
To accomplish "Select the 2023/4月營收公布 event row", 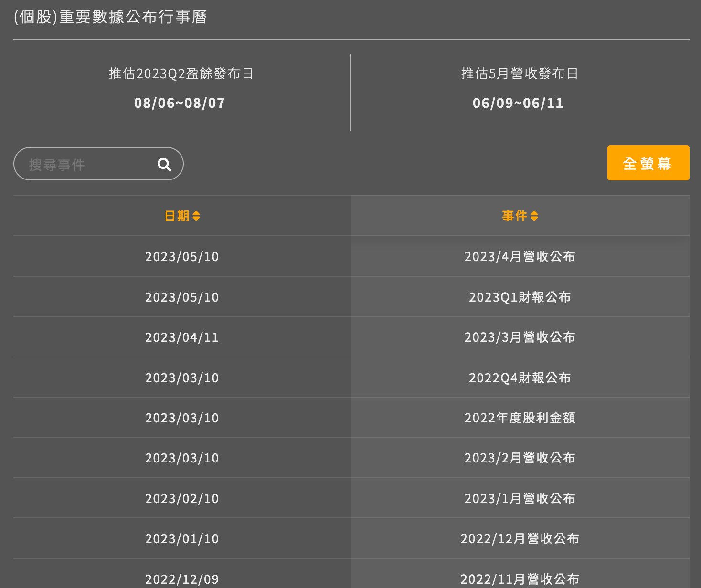I will (520, 257).
